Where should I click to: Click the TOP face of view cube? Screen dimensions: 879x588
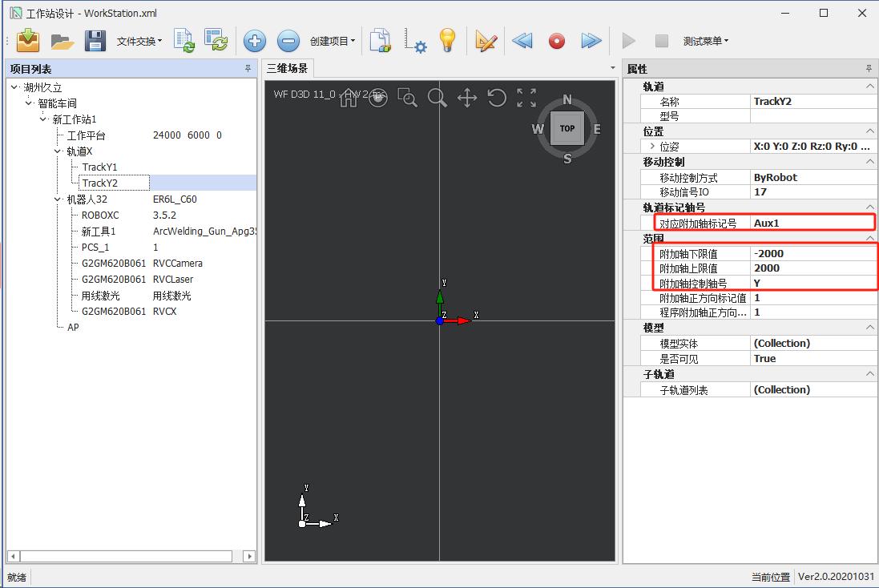[x=567, y=128]
